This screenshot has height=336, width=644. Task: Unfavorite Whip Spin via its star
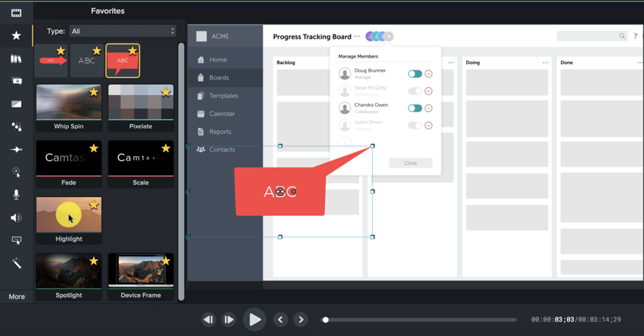pyautogui.click(x=94, y=92)
